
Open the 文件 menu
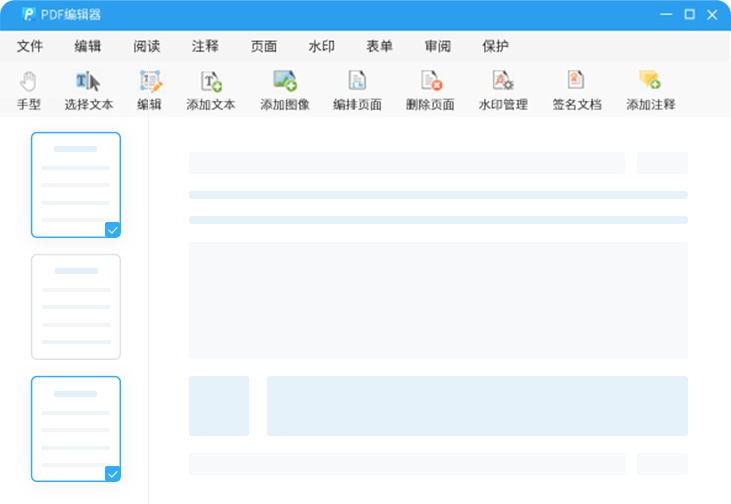pos(30,46)
